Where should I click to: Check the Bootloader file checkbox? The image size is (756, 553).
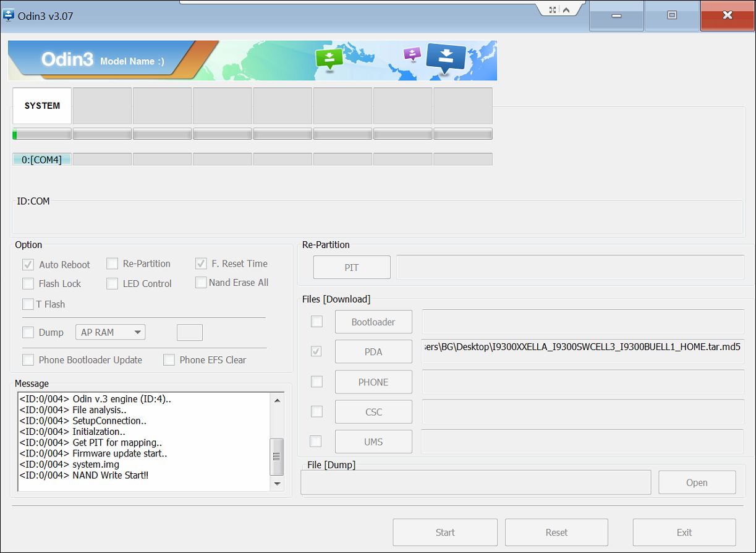click(316, 322)
